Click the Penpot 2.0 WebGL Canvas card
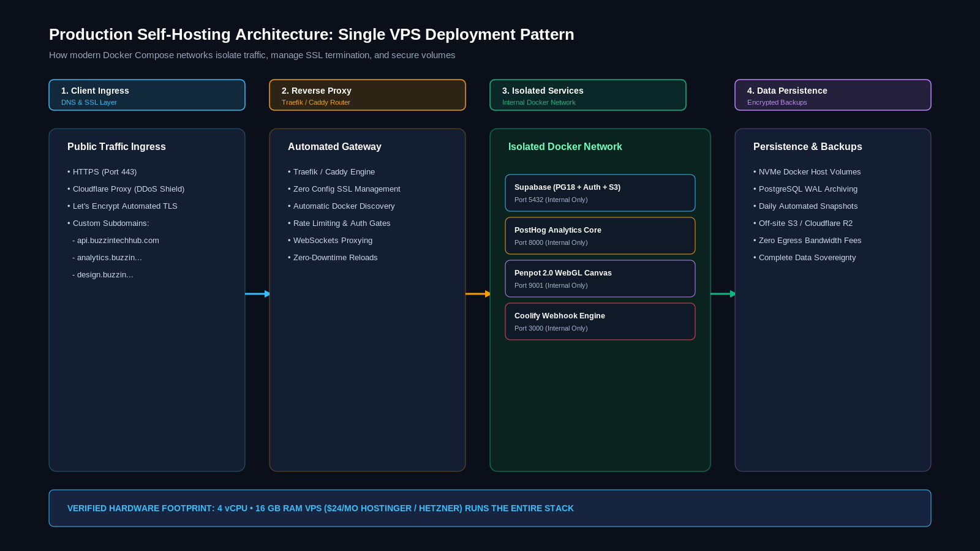 click(600, 279)
